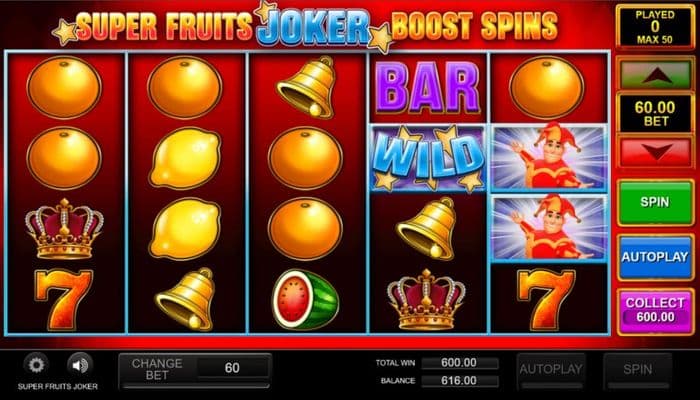Mute sound with the speaker icon

(80, 366)
